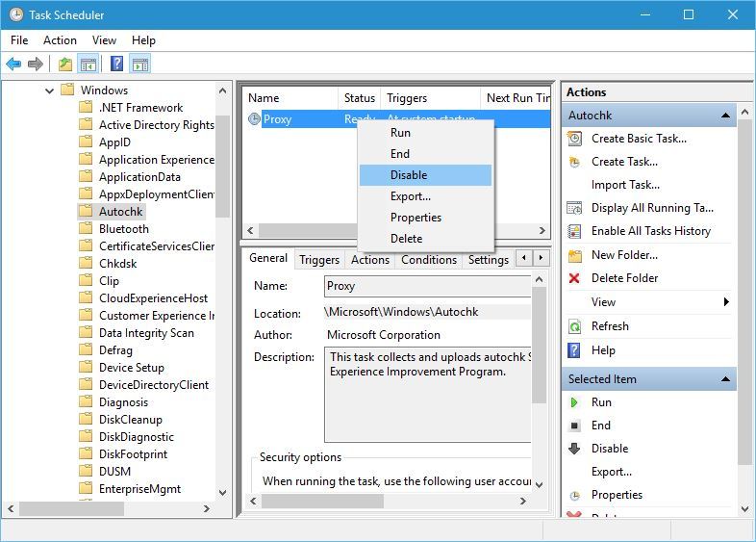
Task: Collapse the Windows tree node chevron
Action: (49, 90)
